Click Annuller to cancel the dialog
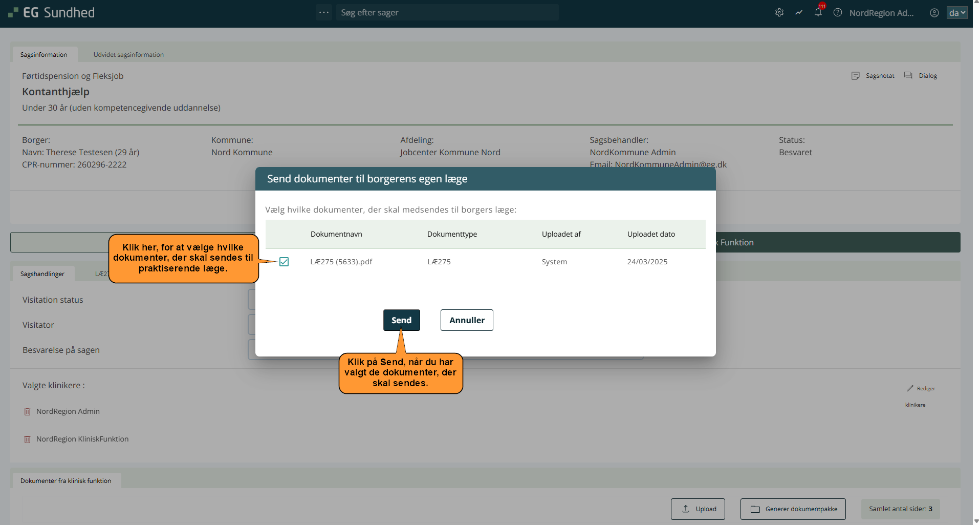The height and width of the screenshot is (525, 980). pyautogui.click(x=467, y=320)
